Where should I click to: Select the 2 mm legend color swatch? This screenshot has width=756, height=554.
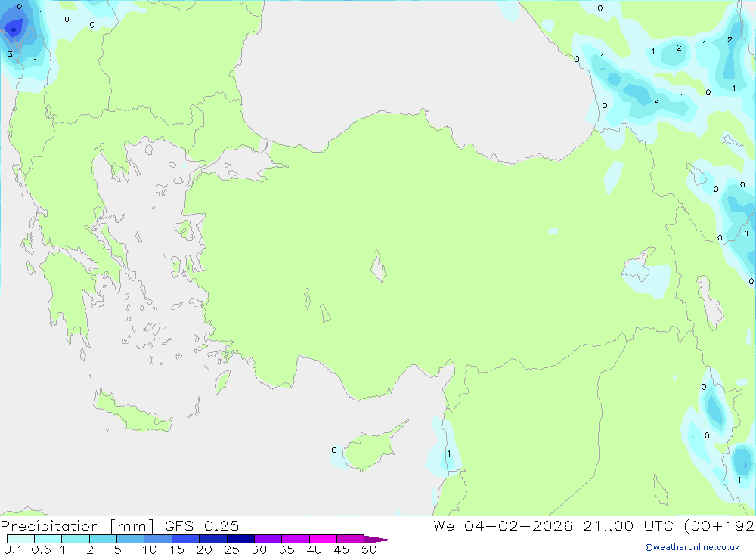103,539
